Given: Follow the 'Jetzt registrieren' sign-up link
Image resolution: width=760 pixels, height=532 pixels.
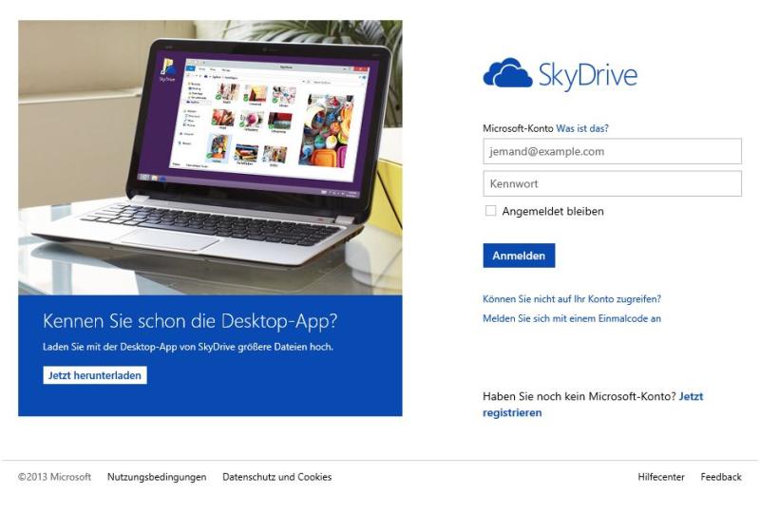Looking at the screenshot, I should tap(512, 413).
